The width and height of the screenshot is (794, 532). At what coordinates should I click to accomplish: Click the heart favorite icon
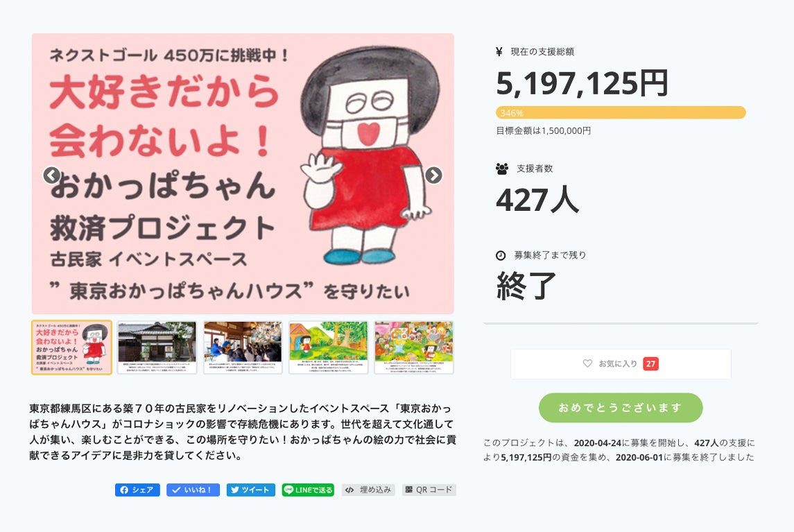pyautogui.click(x=587, y=363)
